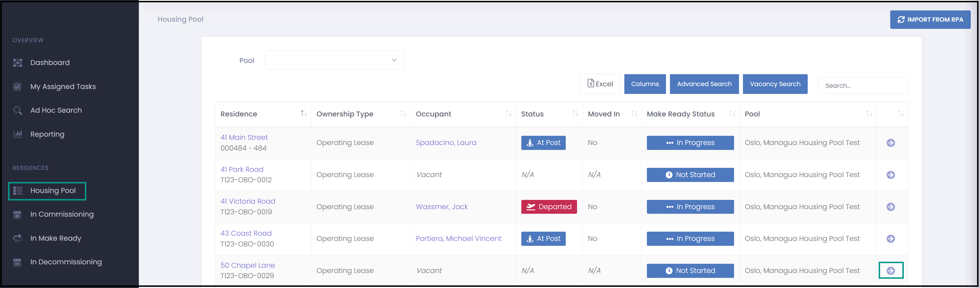Screen dimensions: 980x288
Task: Click the Housing Pool list icon
Action: pos(18,190)
